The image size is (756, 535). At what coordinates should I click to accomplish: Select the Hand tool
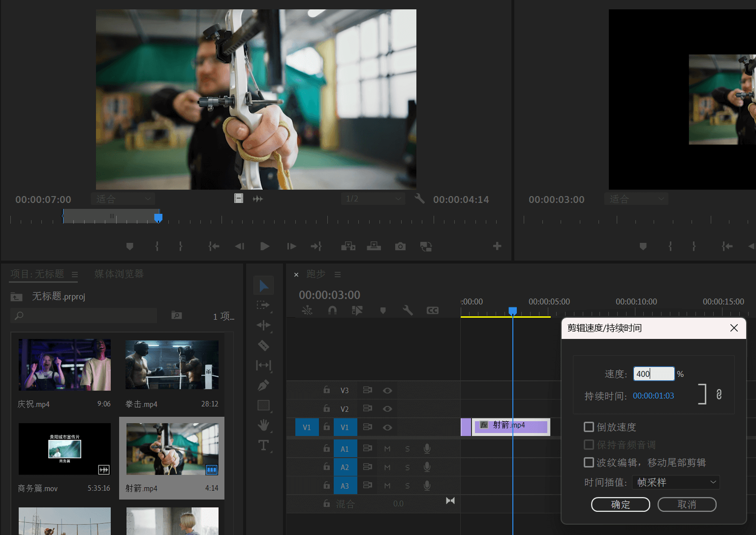[264, 425]
